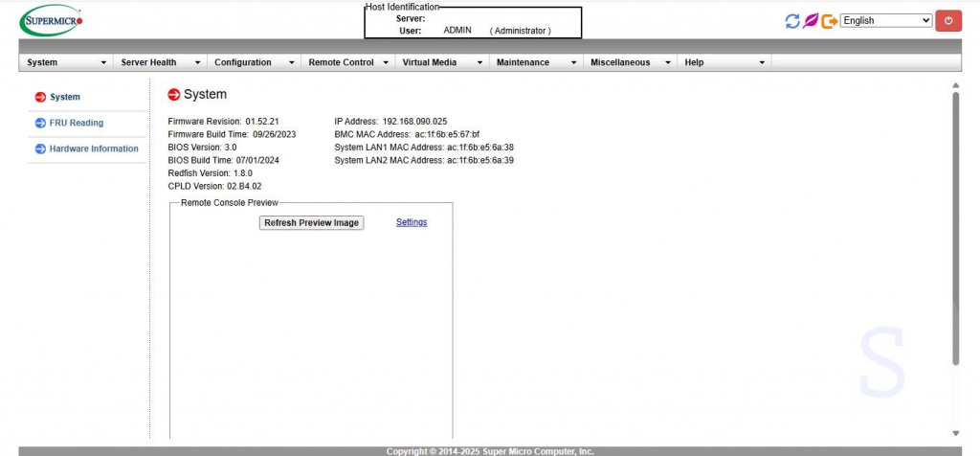The height and width of the screenshot is (456, 980).
Task: Click the blue arrow icon beside Hardware Information
Action: click(40, 148)
